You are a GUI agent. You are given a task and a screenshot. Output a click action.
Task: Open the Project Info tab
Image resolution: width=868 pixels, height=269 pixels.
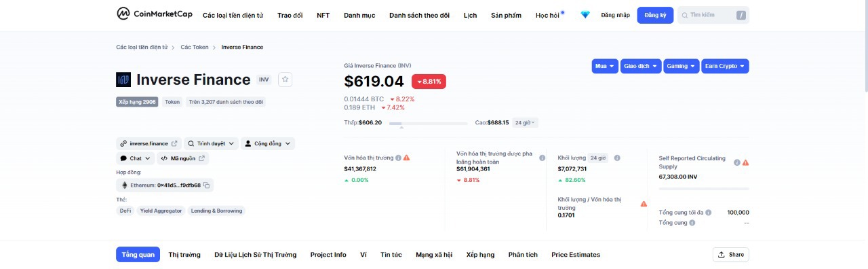(328, 255)
